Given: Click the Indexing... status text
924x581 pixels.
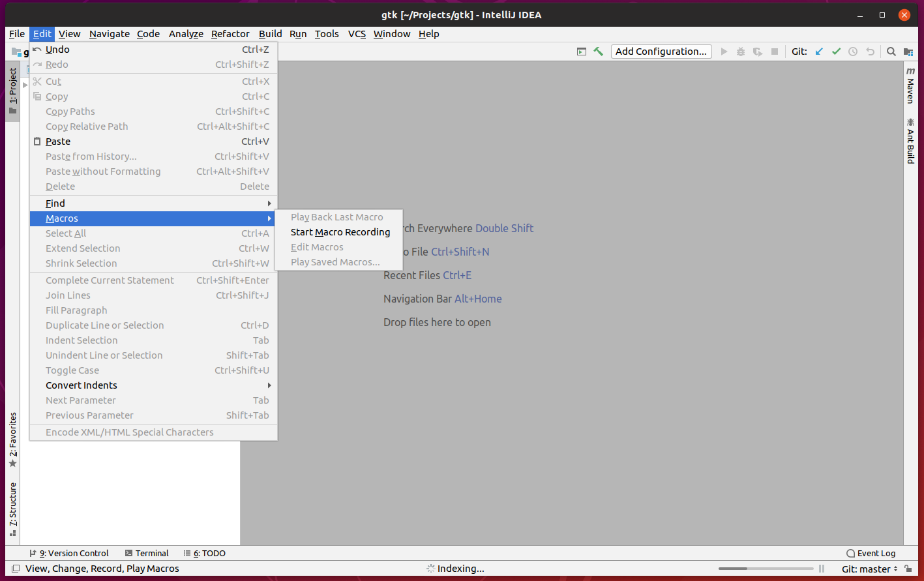Looking at the screenshot, I should click(460, 569).
